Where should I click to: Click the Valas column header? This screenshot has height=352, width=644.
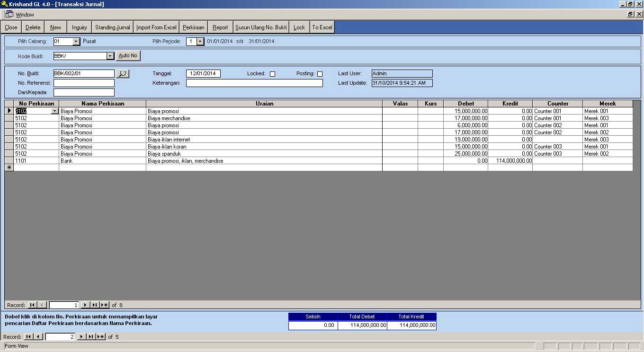pos(400,104)
